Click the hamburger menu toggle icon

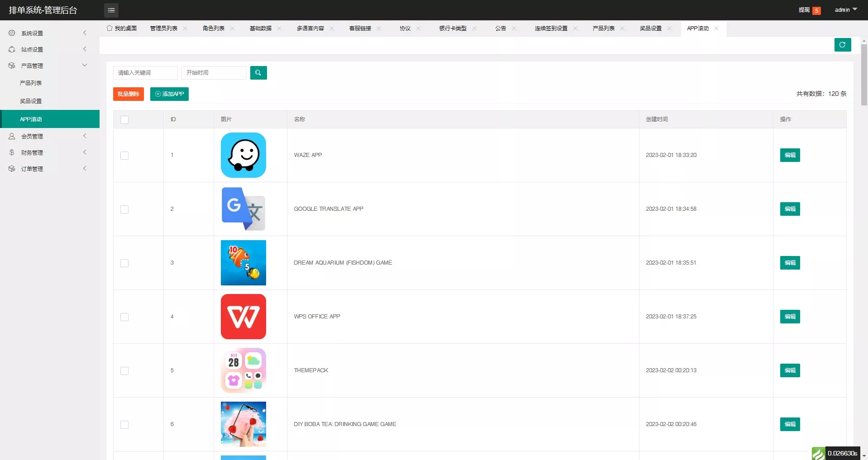[x=111, y=10]
